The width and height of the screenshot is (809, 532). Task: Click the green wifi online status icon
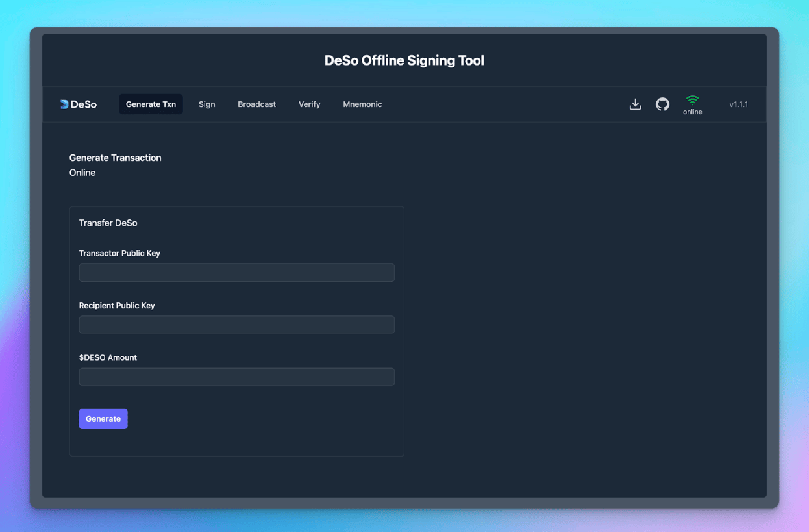[693, 101]
